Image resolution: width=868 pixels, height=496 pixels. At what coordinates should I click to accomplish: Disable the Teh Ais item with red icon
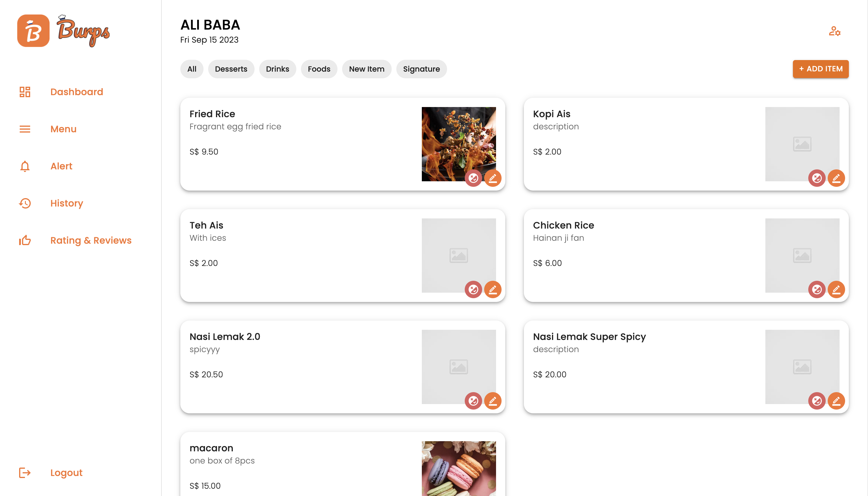[474, 289]
